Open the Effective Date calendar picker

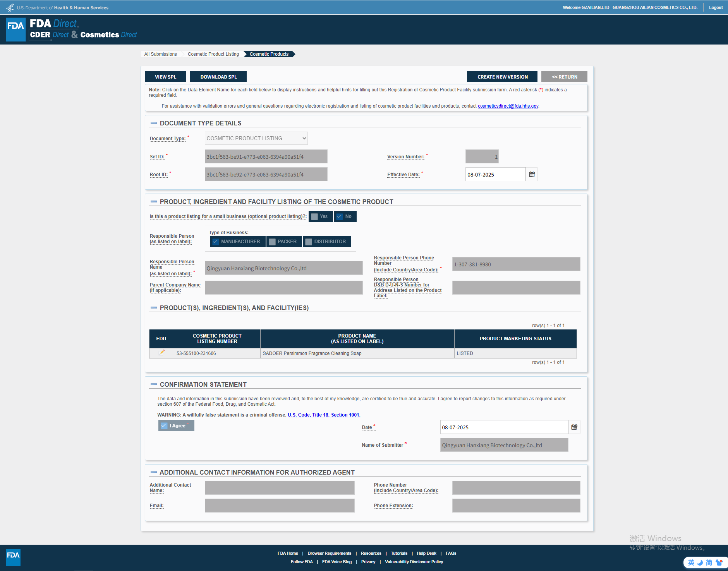(532, 175)
